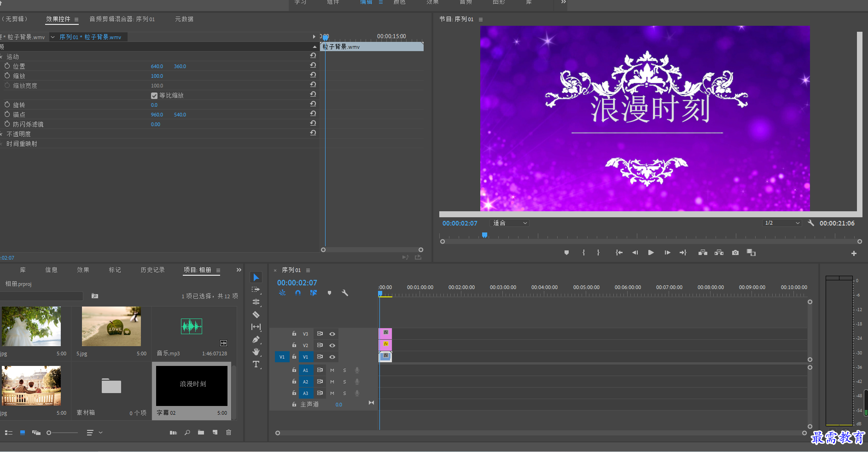Viewport: 868px width, 452px height.
Task: Toggle V3 track output eye
Action: click(x=332, y=334)
